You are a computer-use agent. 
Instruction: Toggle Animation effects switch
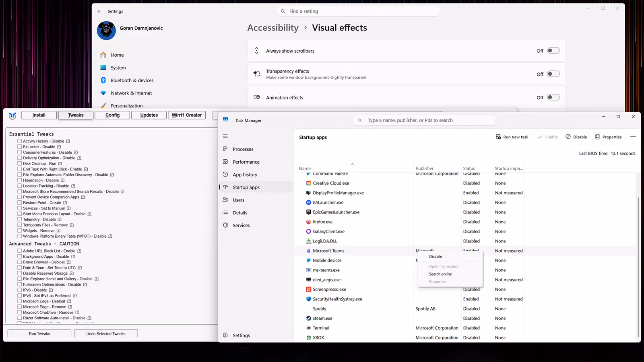click(x=553, y=97)
